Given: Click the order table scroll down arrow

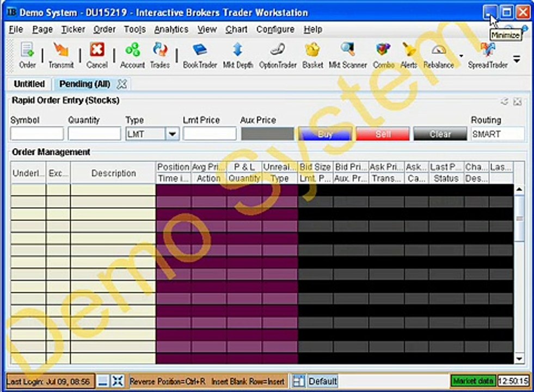Looking at the screenshot, I should pos(519,359).
